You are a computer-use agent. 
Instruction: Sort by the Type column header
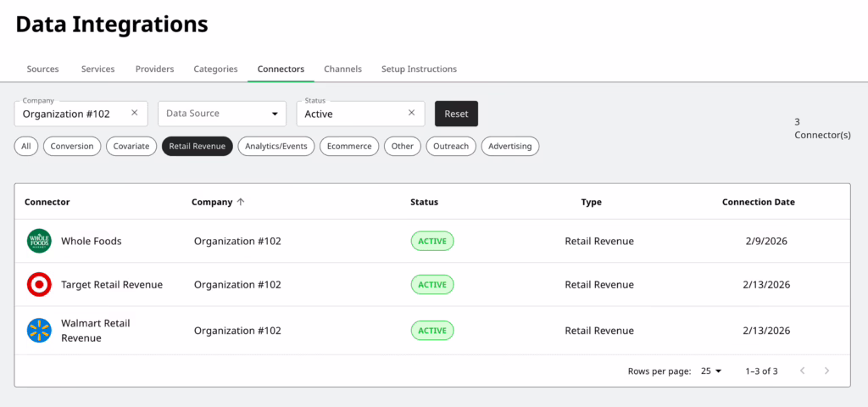591,202
